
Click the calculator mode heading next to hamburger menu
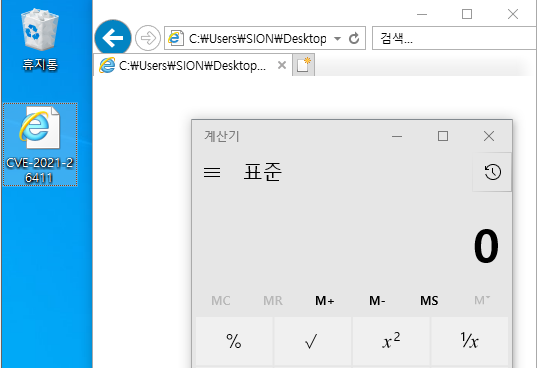point(263,172)
